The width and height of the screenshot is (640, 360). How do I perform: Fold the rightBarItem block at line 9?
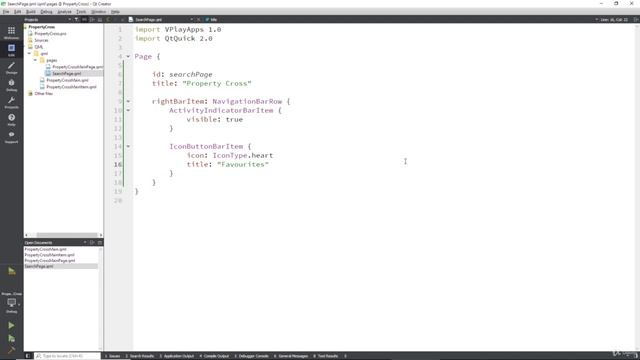coord(128,101)
